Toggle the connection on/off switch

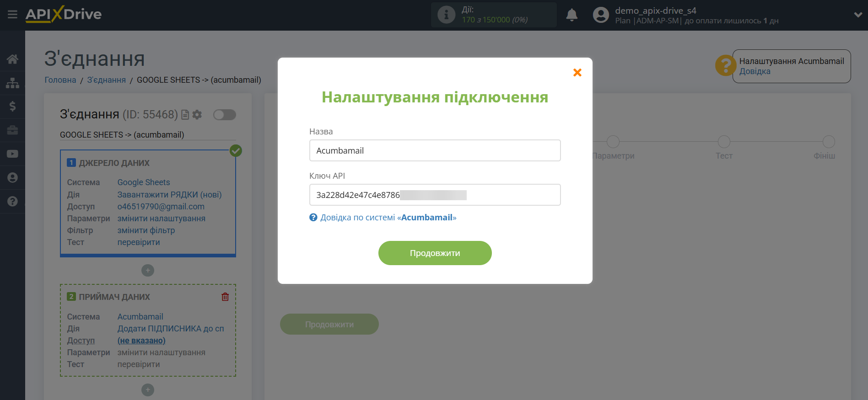[224, 115]
